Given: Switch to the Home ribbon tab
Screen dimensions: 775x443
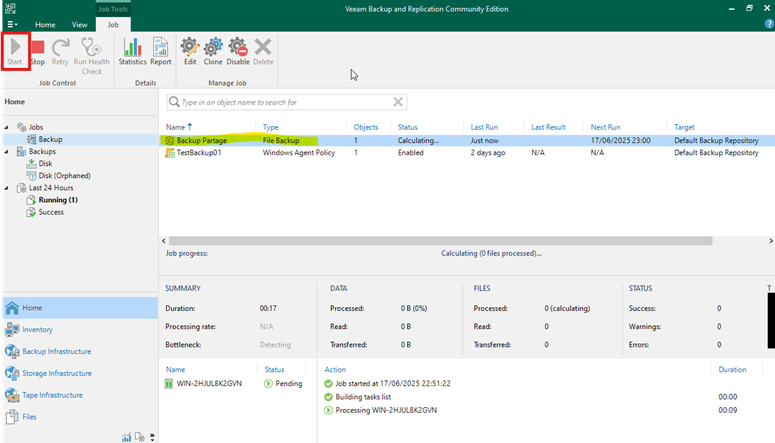Looking at the screenshot, I should (x=45, y=24).
